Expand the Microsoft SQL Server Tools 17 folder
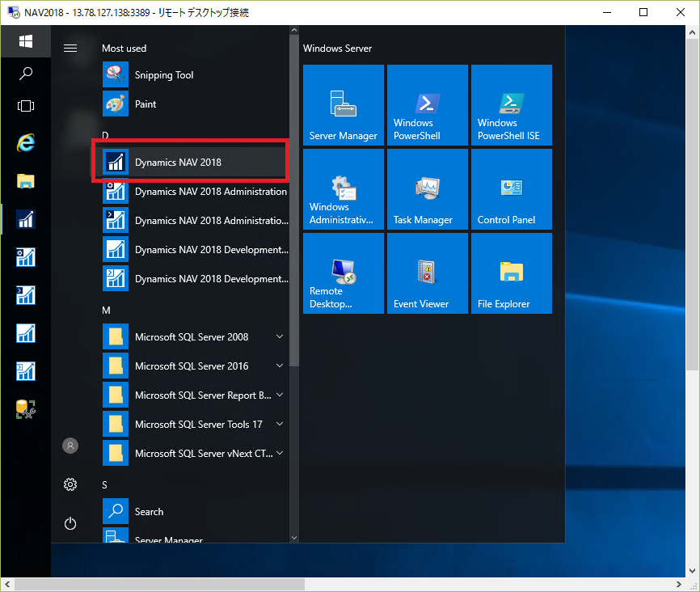The image size is (700, 592). tap(196, 424)
